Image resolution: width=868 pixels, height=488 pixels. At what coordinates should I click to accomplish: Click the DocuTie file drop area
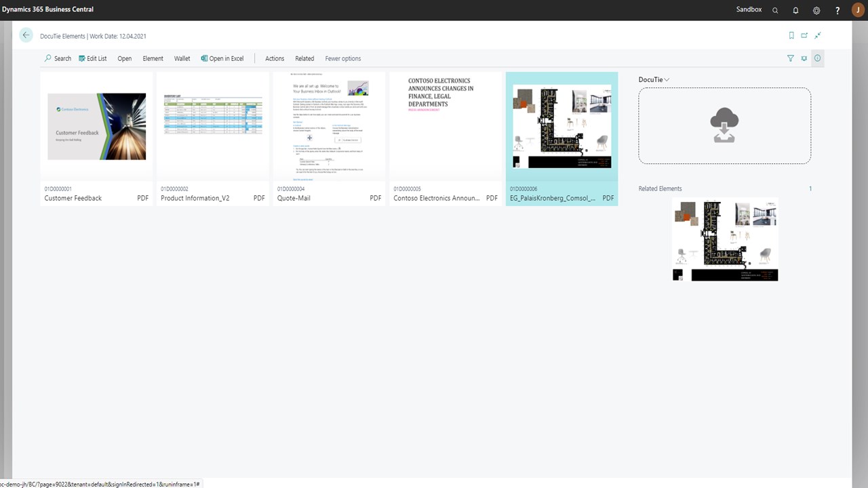coord(724,125)
